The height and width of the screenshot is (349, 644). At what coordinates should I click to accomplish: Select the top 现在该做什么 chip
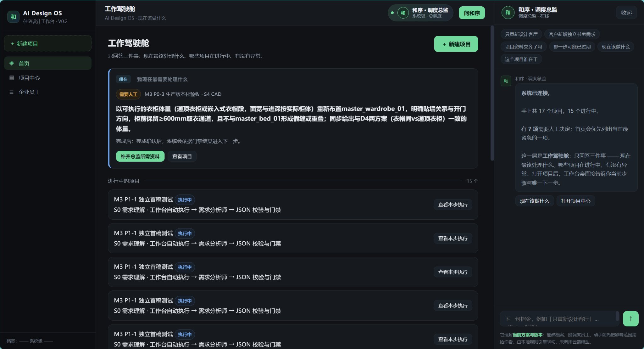[616, 47]
